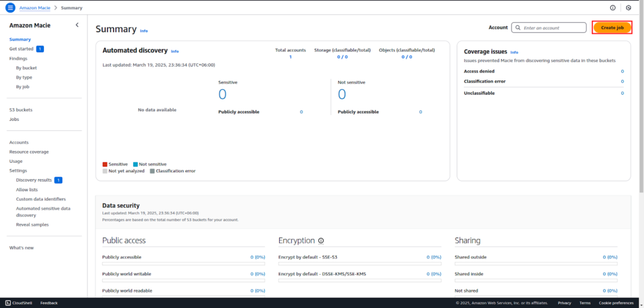Open Reveal samples settings
The width and height of the screenshot is (644, 308).
[32, 224]
